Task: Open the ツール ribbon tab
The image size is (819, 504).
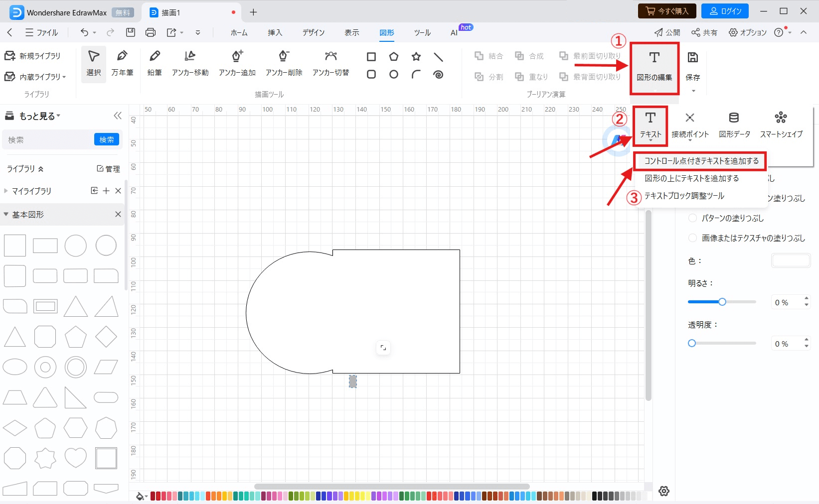Action: click(x=422, y=32)
